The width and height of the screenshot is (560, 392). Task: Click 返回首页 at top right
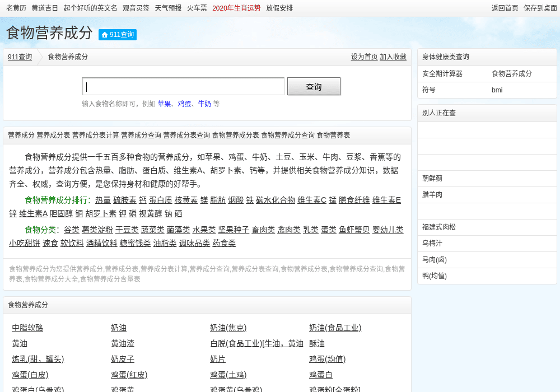(x=505, y=8)
